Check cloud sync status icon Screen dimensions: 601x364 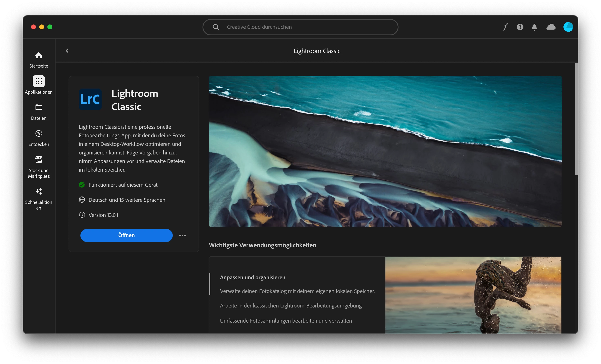pyautogui.click(x=551, y=27)
